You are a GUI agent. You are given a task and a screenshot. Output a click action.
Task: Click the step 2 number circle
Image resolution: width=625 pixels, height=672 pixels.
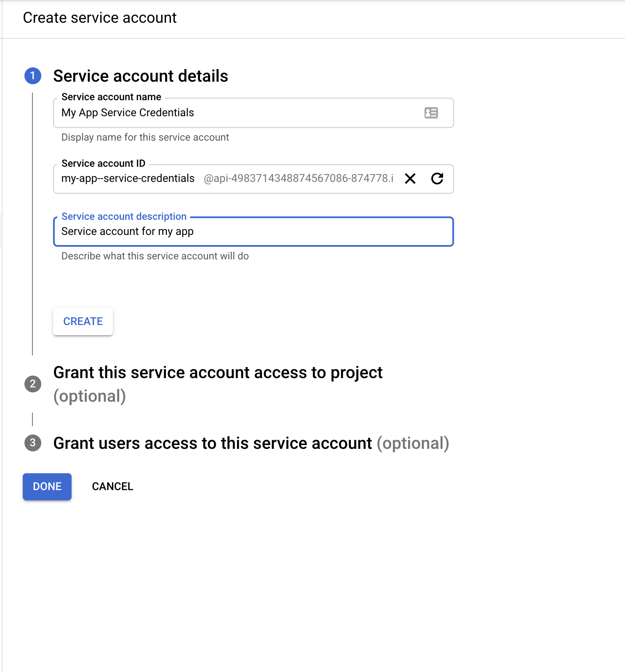tap(33, 384)
